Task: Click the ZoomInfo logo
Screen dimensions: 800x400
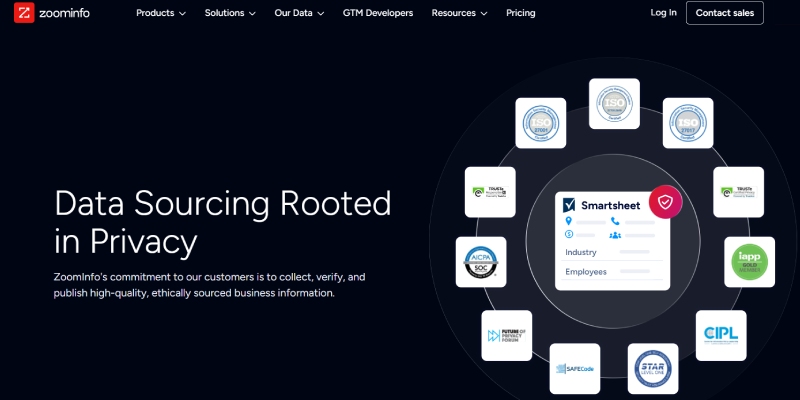Action: click(52, 13)
